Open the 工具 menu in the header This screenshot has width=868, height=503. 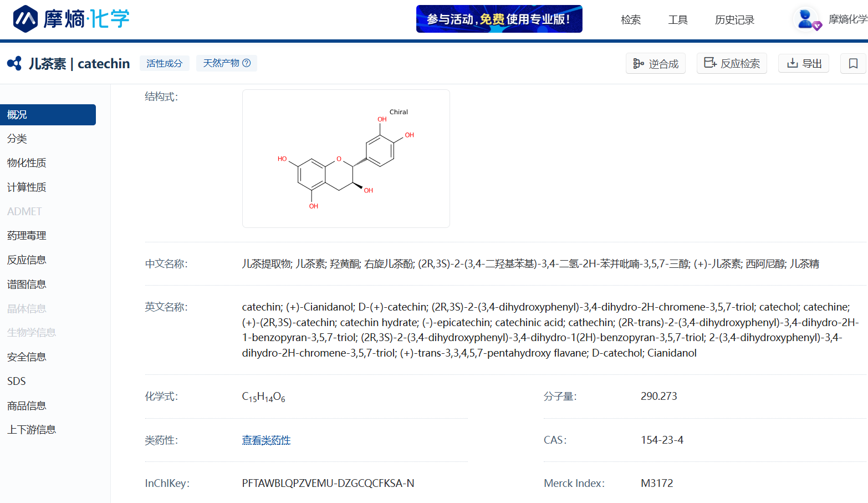[678, 20]
